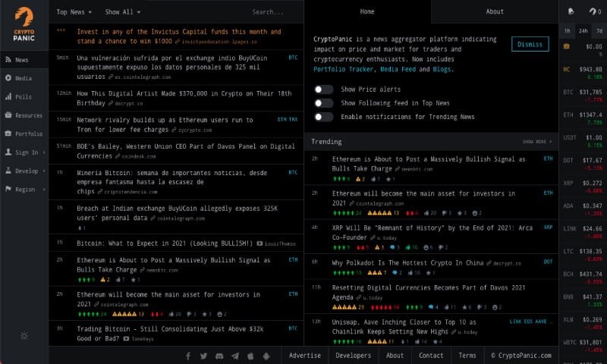Open Portfolio in the sidebar
This screenshot has width=607, height=364.
pyautogui.click(x=24, y=133)
